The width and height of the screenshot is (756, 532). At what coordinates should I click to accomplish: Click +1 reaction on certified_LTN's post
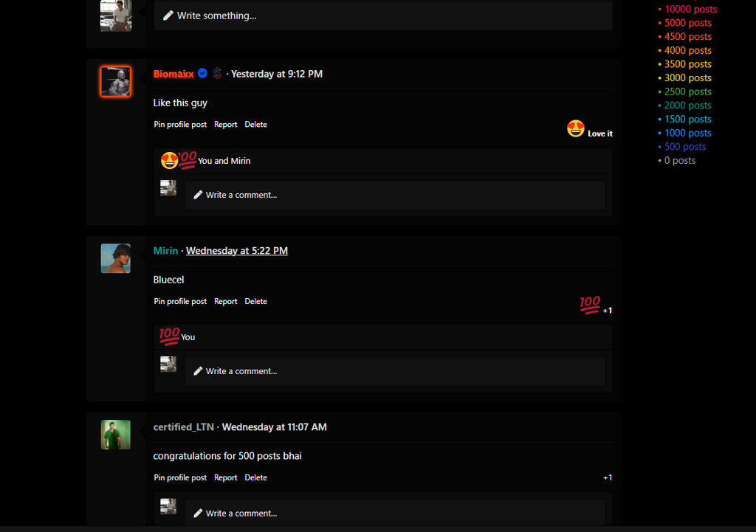[x=608, y=477]
